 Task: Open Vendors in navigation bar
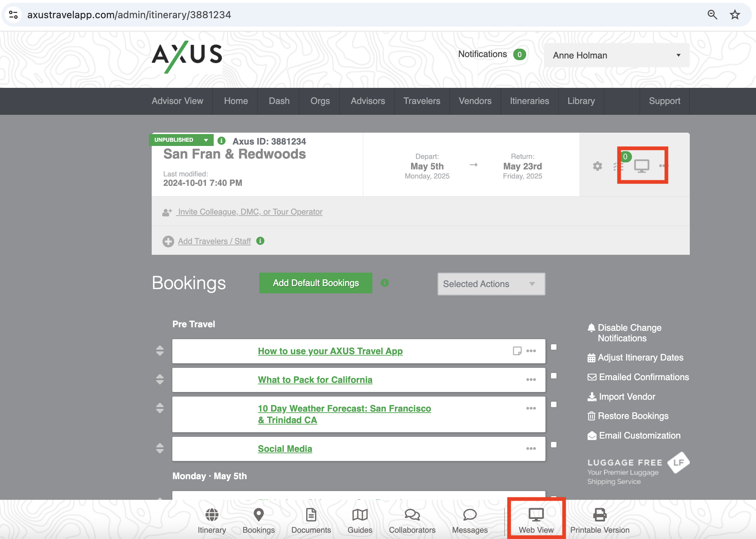475,101
